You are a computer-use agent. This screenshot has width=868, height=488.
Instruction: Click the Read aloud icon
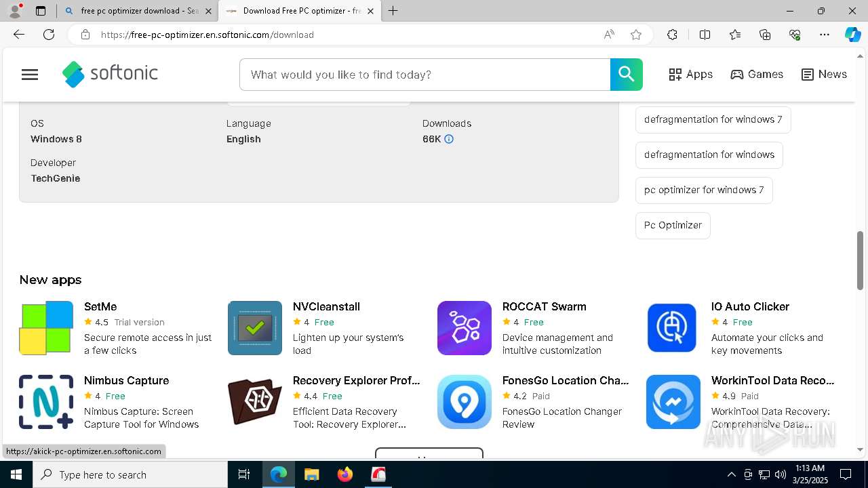click(x=609, y=35)
